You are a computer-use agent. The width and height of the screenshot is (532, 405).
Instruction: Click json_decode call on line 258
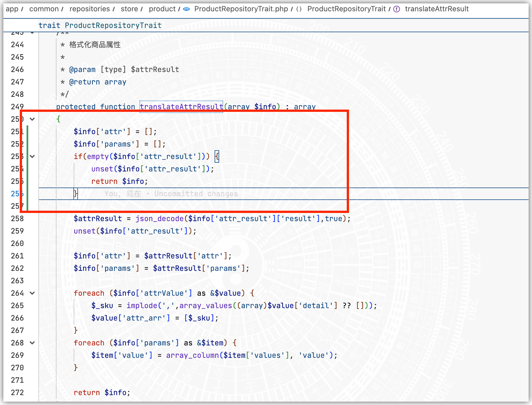click(x=160, y=219)
